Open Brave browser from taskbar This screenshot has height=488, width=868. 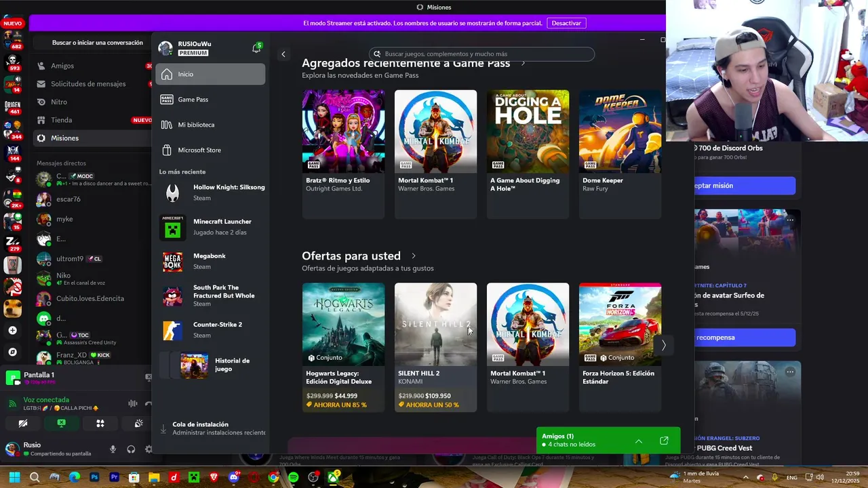[214, 478]
